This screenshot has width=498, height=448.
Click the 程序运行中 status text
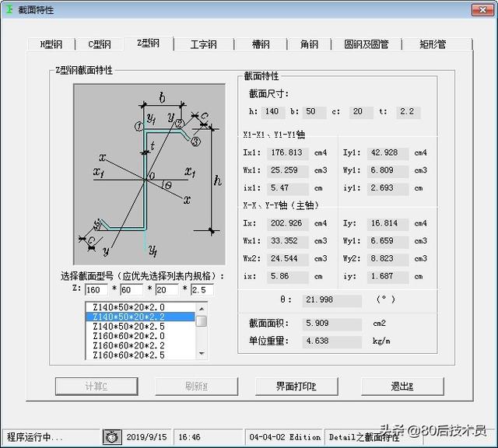click(34, 437)
